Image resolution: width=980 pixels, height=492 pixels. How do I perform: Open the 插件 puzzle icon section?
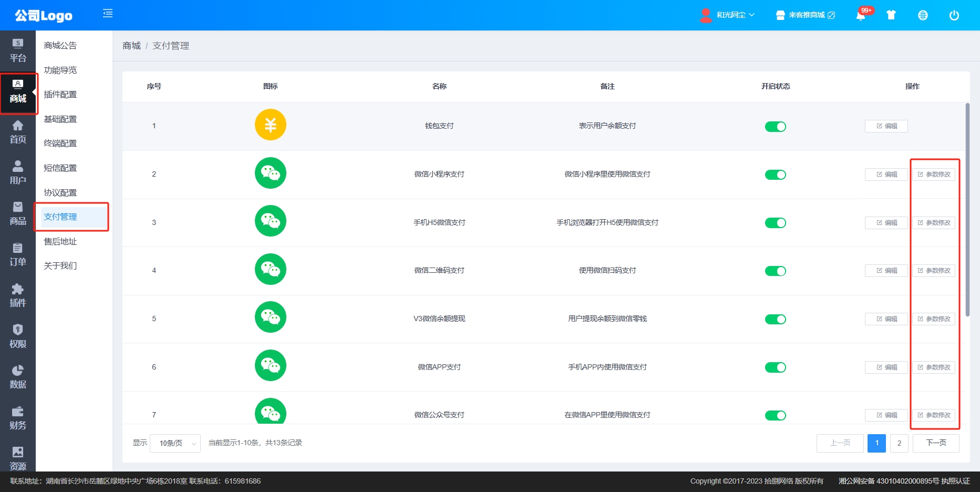(x=18, y=295)
